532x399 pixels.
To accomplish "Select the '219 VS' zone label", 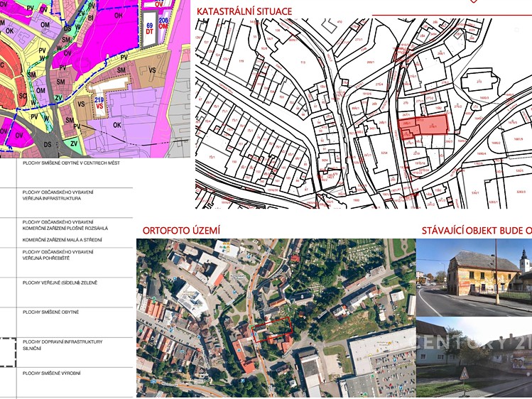I will (99, 103).
